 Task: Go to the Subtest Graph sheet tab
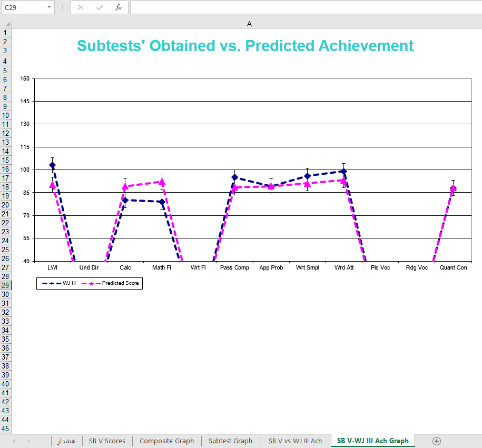click(x=230, y=441)
